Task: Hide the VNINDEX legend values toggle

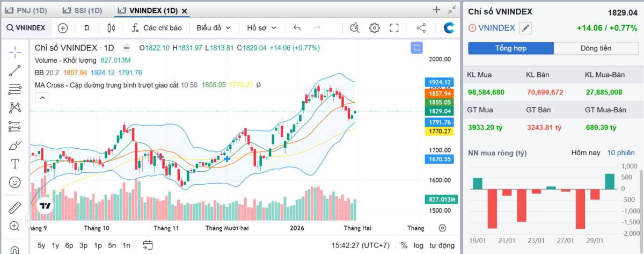Action: pyautogui.click(x=126, y=48)
